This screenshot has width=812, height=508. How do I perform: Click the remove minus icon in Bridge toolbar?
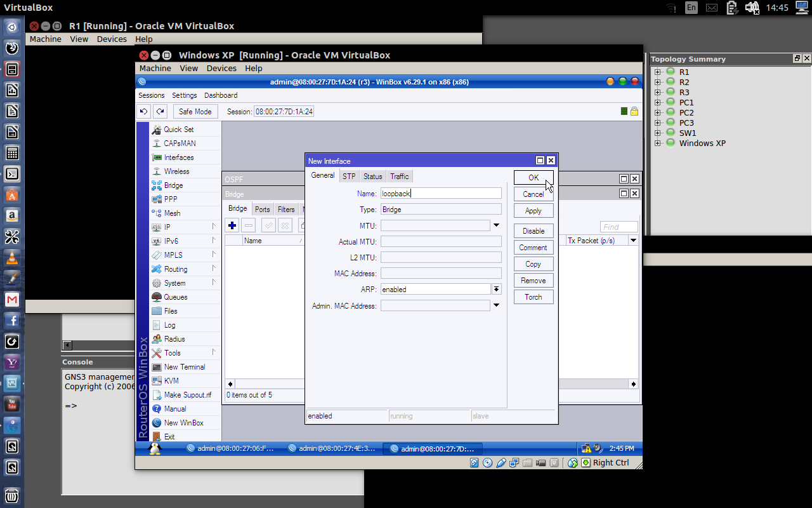coord(249,225)
